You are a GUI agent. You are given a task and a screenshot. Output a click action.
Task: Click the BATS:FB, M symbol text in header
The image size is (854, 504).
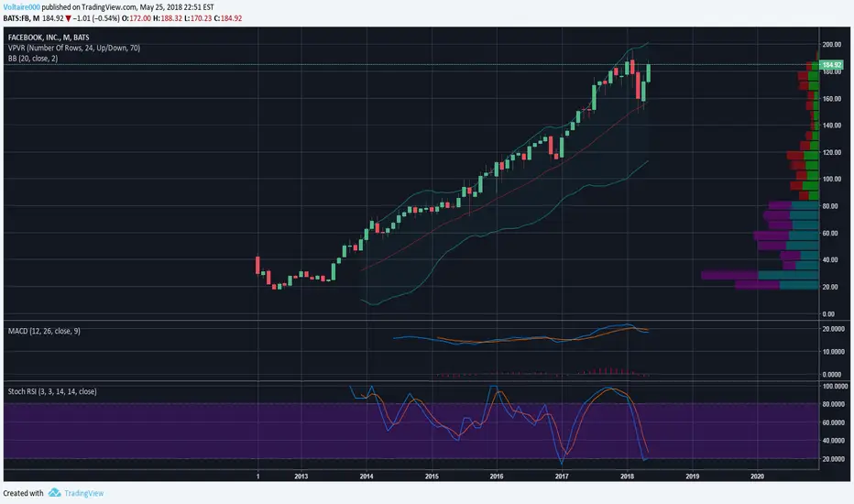21,18
